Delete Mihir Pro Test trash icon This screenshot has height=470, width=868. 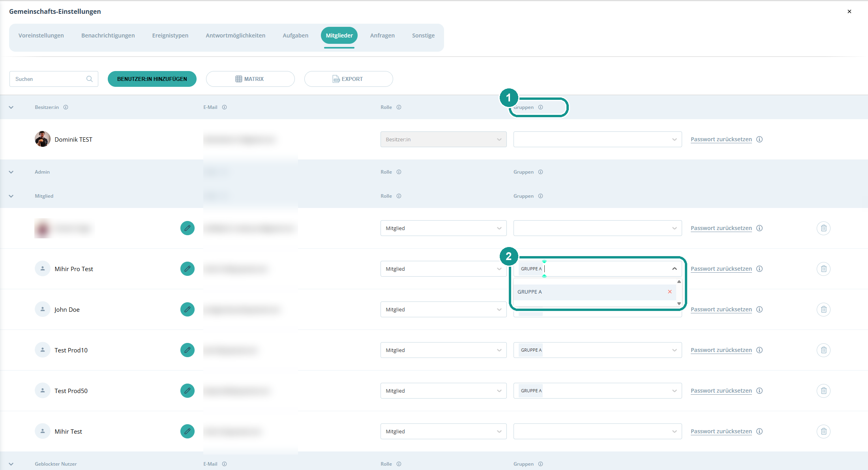(x=823, y=269)
